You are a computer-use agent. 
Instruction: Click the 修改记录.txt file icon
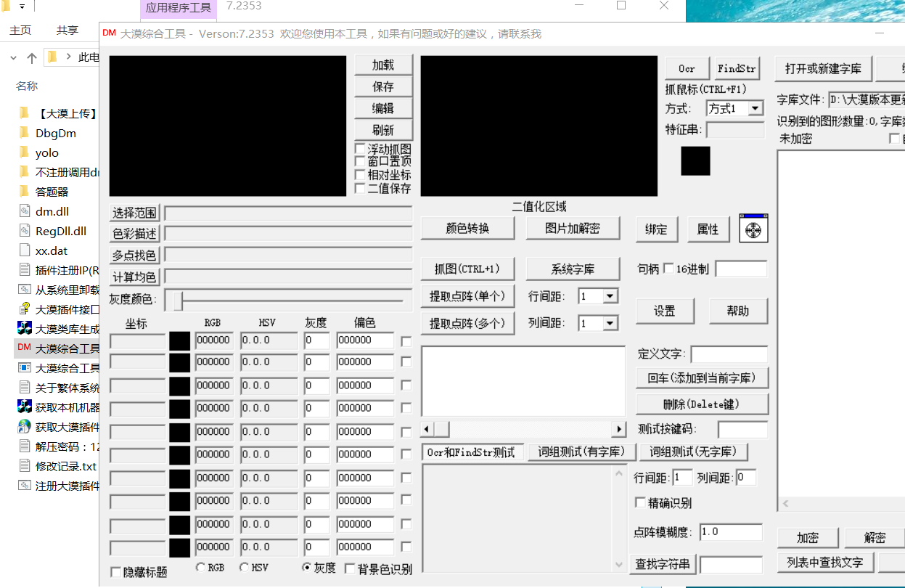click(x=24, y=466)
